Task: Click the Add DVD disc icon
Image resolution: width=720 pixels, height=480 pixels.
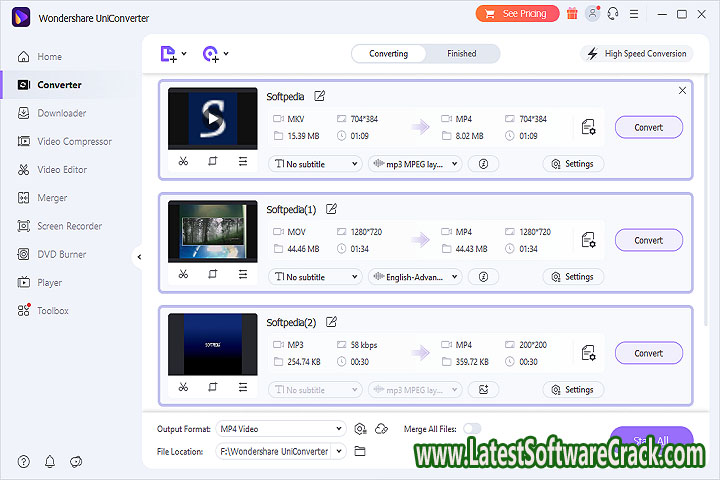Action: (211, 54)
